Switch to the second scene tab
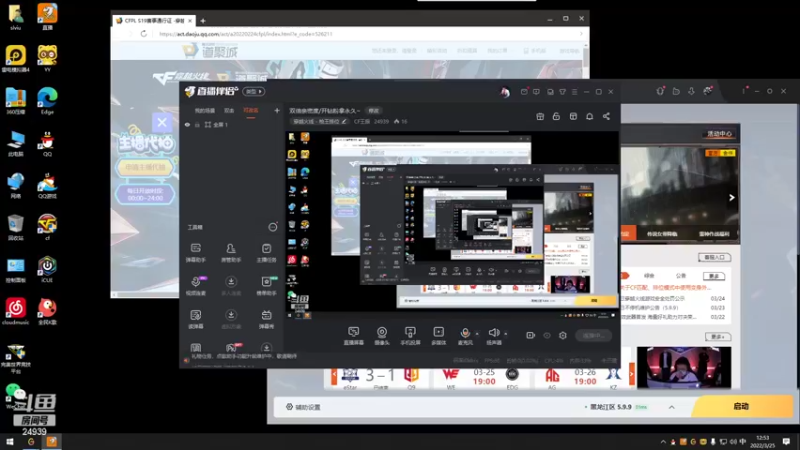800x450 pixels. coord(229,110)
